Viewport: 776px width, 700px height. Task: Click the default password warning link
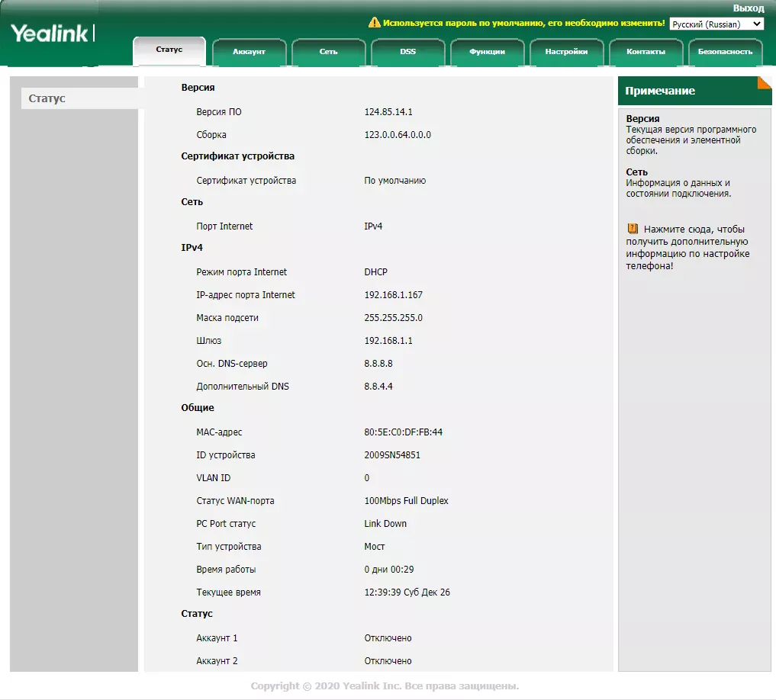point(523,24)
